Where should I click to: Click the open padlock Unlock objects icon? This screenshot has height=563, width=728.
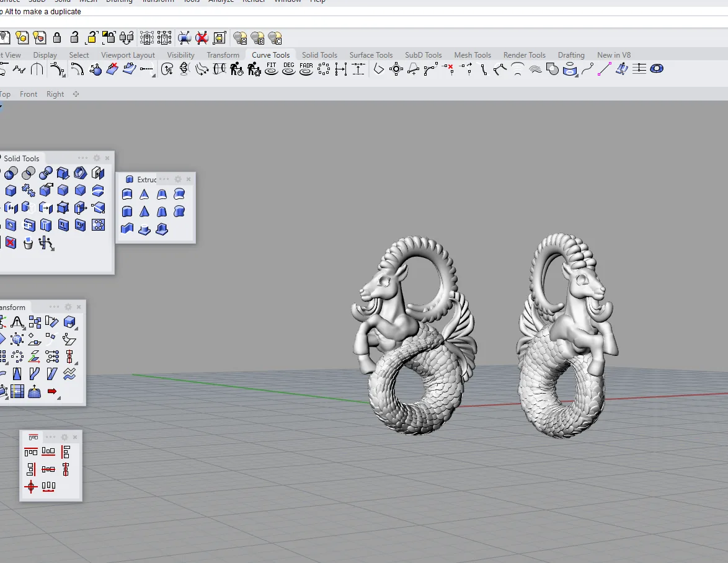click(74, 38)
